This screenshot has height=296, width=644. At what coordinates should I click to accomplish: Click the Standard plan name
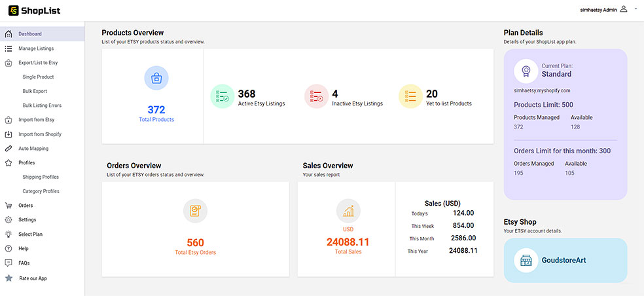click(556, 74)
